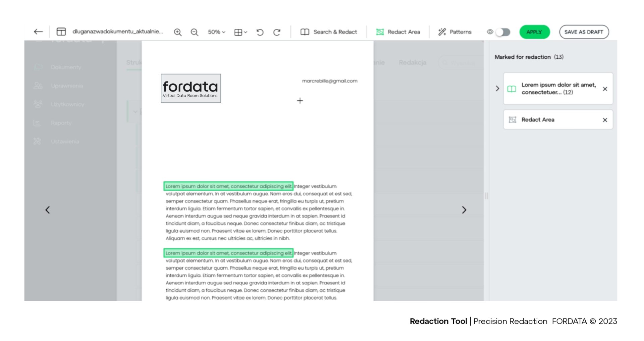Screen dimensions: 644x341
Task: Click SAVE AS DRAFT button
Action: click(584, 32)
